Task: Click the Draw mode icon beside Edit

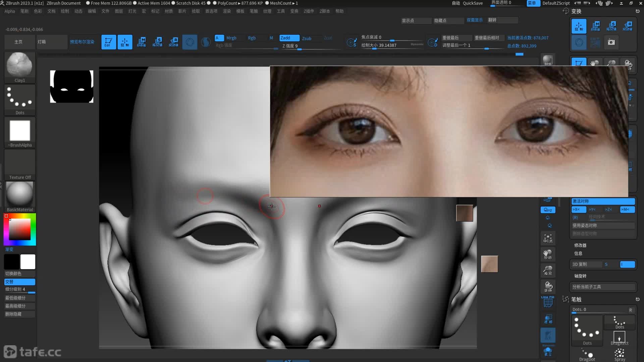Action: [x=125, y=42]
